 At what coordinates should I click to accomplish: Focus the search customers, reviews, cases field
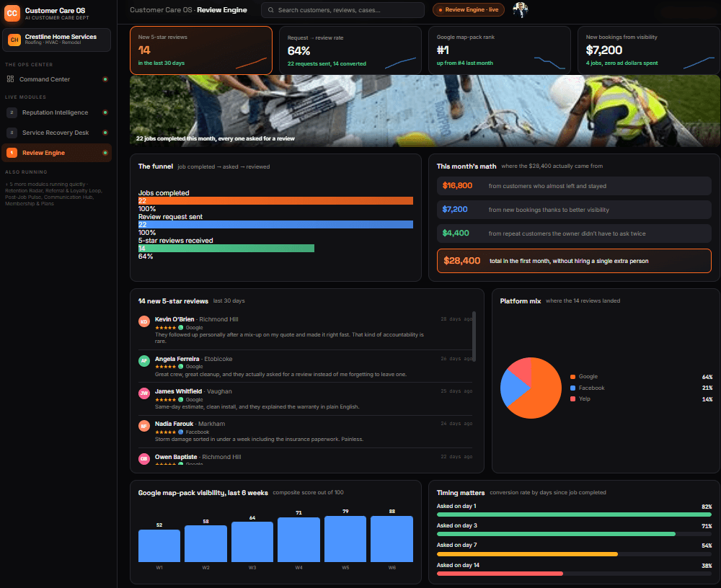pos(342,9)
